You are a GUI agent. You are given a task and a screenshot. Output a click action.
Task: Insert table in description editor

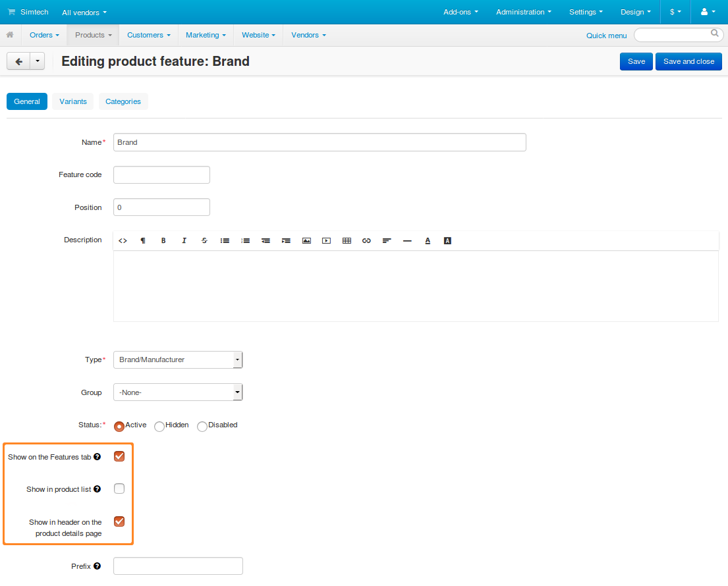click(347, 240)
